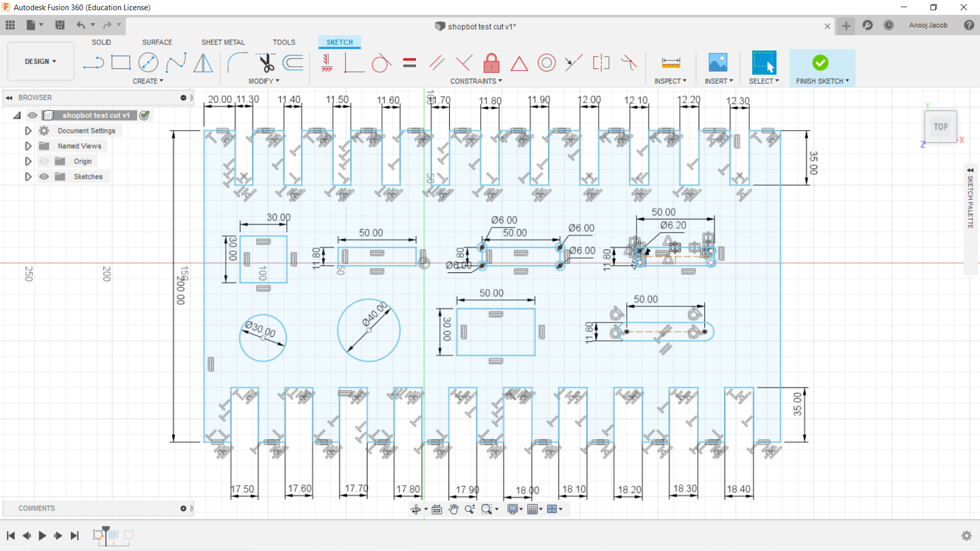Save the document with disk icon
The image size is (980, 551).
(60, 25)
